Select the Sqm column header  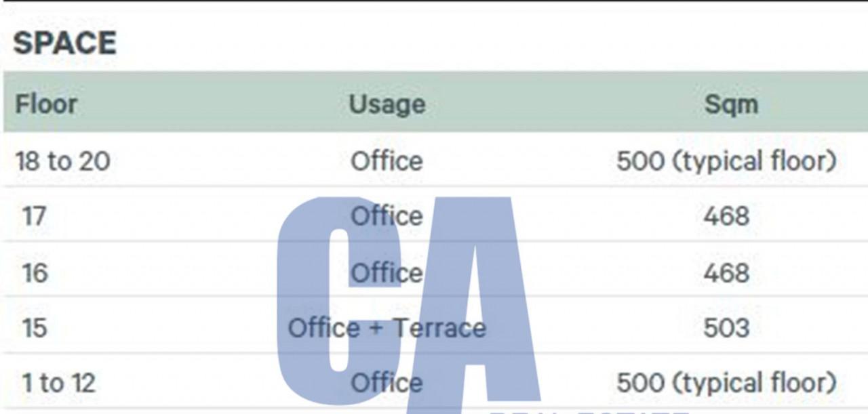click(730, 104)
